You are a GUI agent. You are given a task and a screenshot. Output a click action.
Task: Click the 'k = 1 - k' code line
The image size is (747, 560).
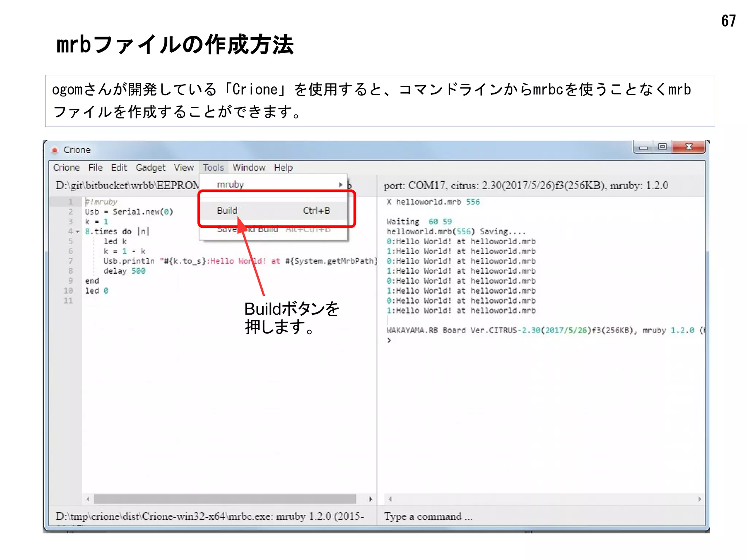[124, 251]
